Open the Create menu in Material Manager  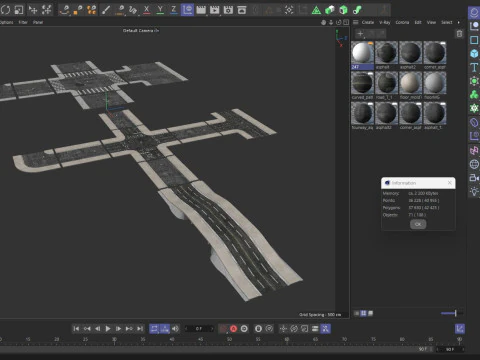[368, 22]
